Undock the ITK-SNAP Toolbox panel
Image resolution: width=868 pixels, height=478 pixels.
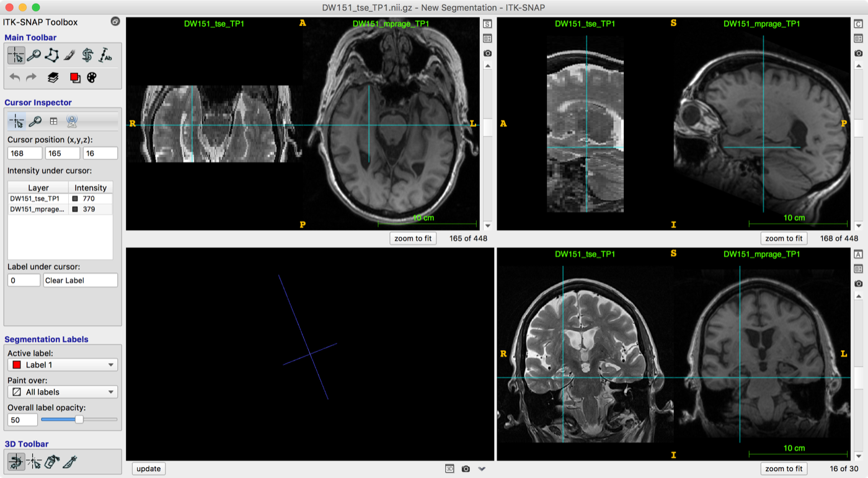(x=115, y=22)
